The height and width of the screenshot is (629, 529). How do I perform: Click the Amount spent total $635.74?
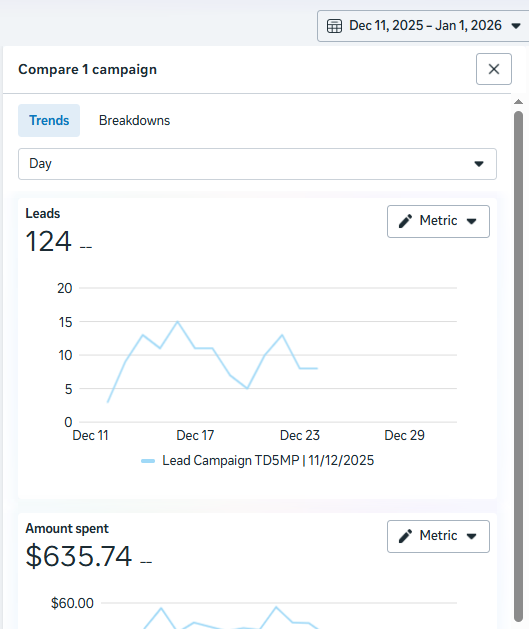[79, 556]
